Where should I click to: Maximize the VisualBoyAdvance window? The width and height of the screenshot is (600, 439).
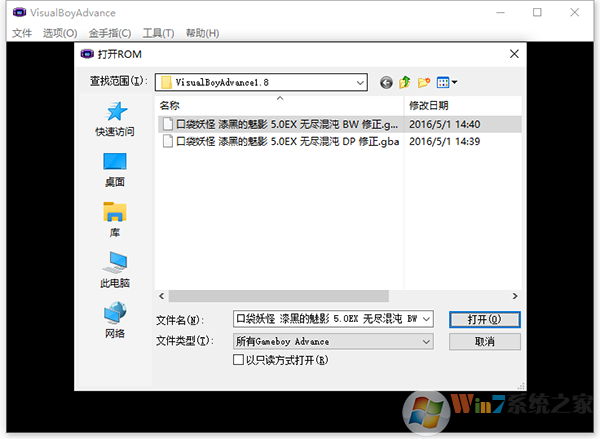click(537, 13)
